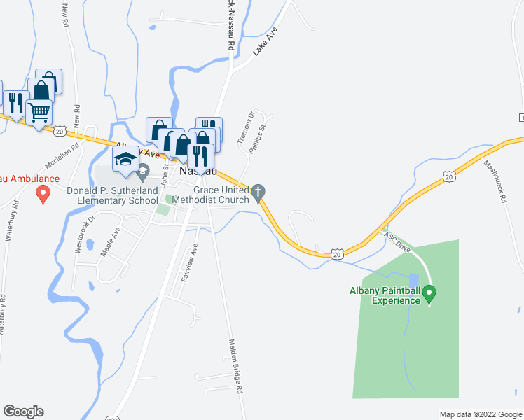Select the Albany Paintball Experience text label
Screen dimensions: 524x420
click(385, 295)
